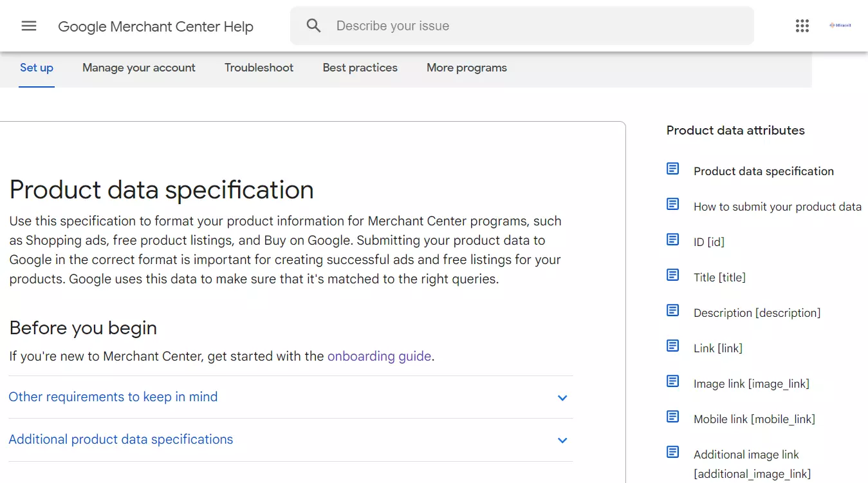Open How to submit your product data
This screenshot has height=483, width=868.
[x=777, y=207]
